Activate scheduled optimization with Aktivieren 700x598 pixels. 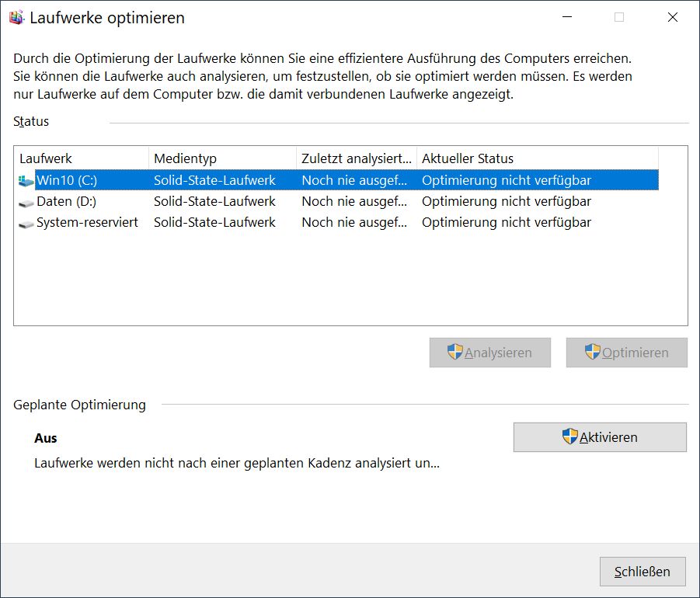600,437
